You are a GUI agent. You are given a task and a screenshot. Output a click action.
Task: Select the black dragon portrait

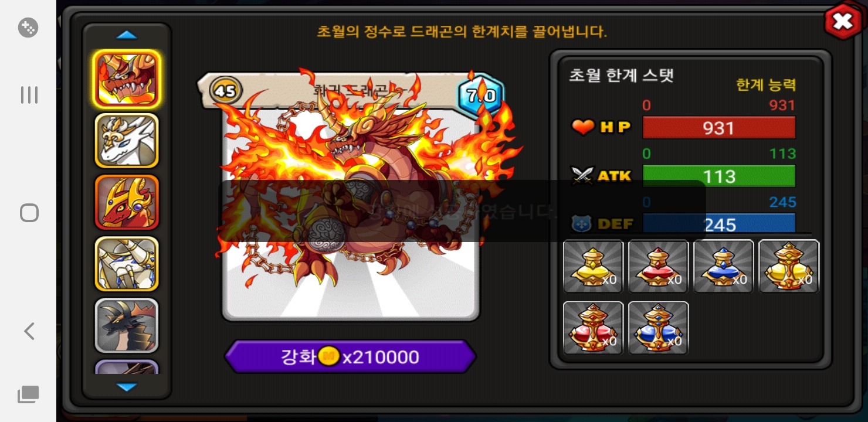127,325
